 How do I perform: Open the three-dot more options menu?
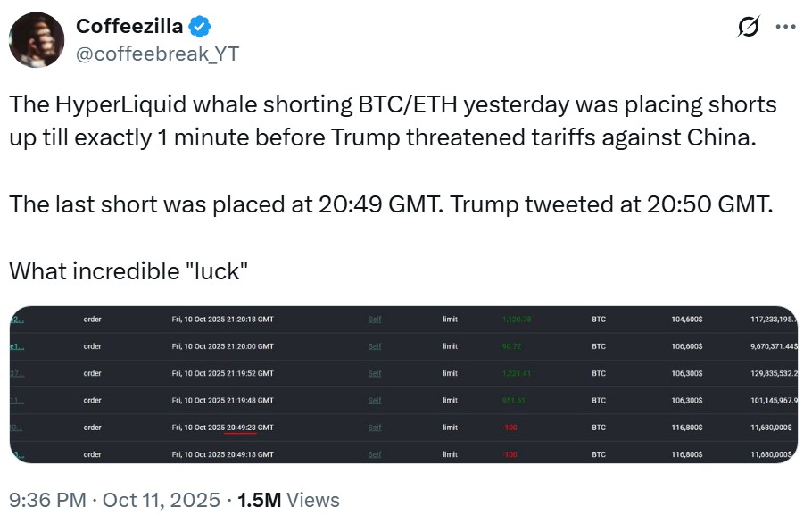coord(785,27)
